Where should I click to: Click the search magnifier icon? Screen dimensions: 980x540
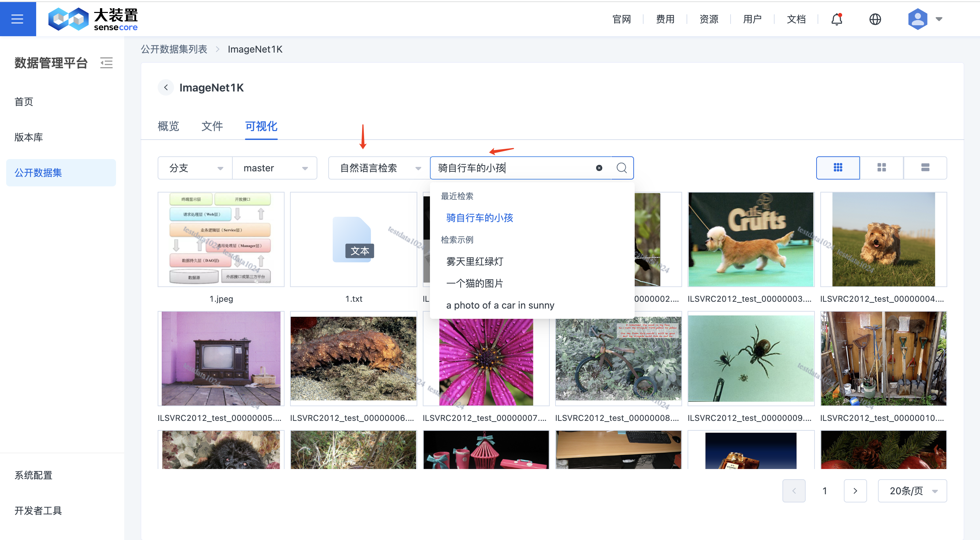point(621,168)
